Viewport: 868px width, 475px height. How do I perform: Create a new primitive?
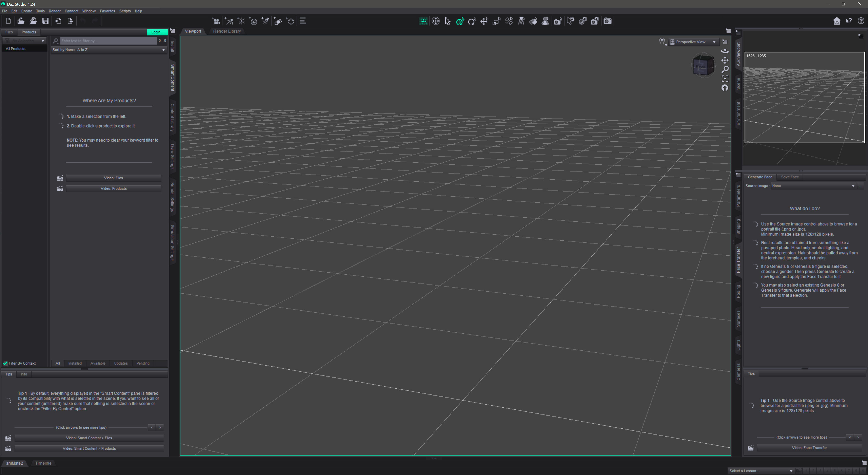point(278,21)
